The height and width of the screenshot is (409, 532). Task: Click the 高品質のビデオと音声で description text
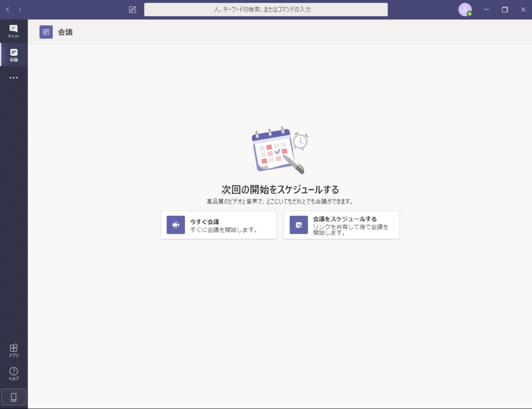280,202
